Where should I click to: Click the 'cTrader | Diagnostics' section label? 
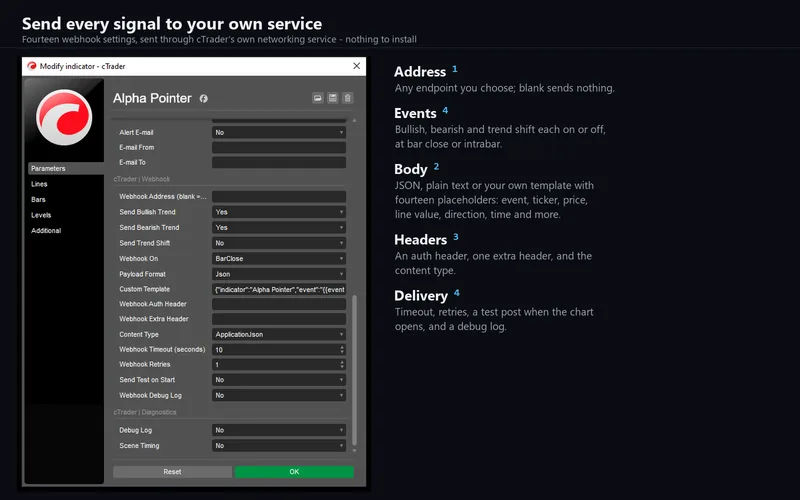tap(145, 412)
